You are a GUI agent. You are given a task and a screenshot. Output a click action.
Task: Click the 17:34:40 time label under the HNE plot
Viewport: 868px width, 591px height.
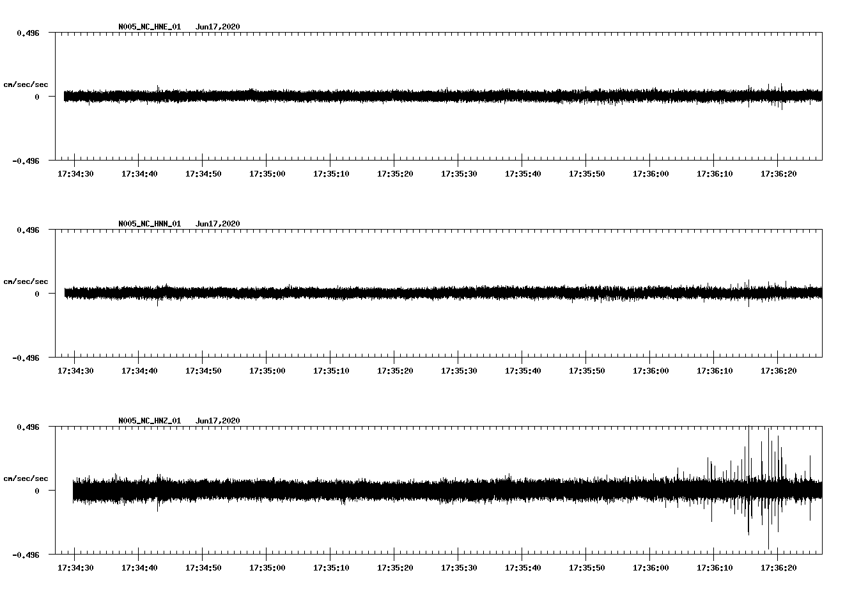pos(139,173)
